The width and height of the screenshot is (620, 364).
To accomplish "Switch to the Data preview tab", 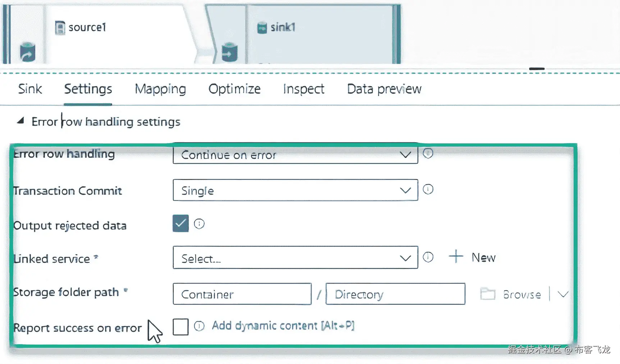I will (384, 89).
